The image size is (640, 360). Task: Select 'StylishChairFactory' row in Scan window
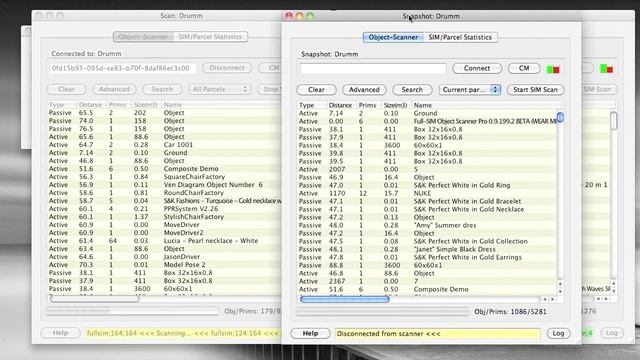click(x=164, y=217)
